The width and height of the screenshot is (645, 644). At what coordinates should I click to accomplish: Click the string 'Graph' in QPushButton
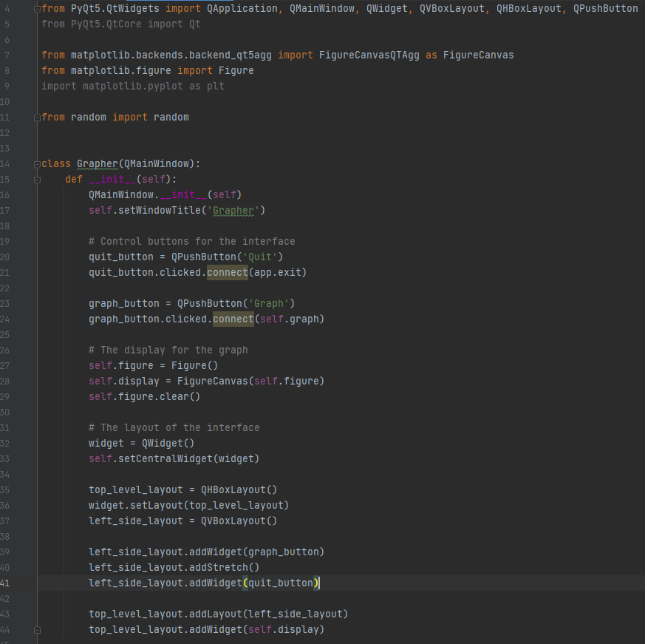269,303
